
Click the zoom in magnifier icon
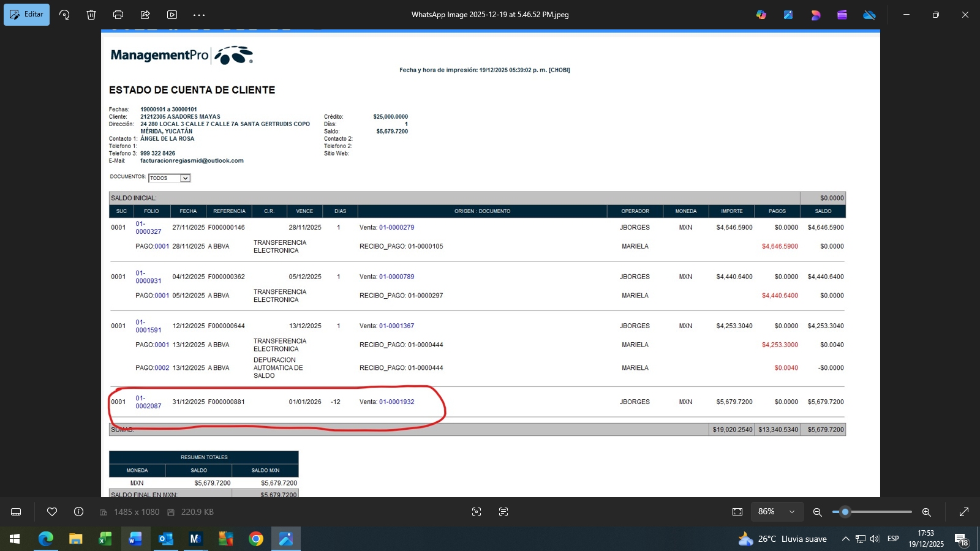pyautogui.click(x=926, y=512)
